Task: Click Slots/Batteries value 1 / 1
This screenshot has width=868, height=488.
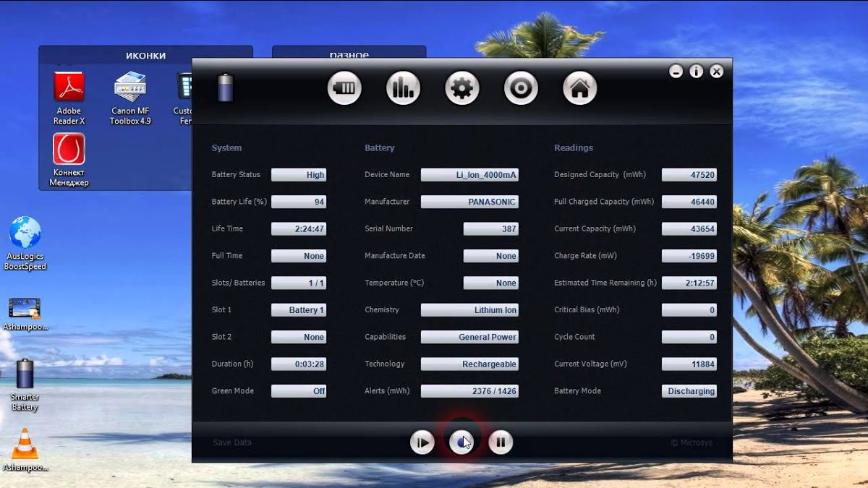Action: tap(299, 283)
